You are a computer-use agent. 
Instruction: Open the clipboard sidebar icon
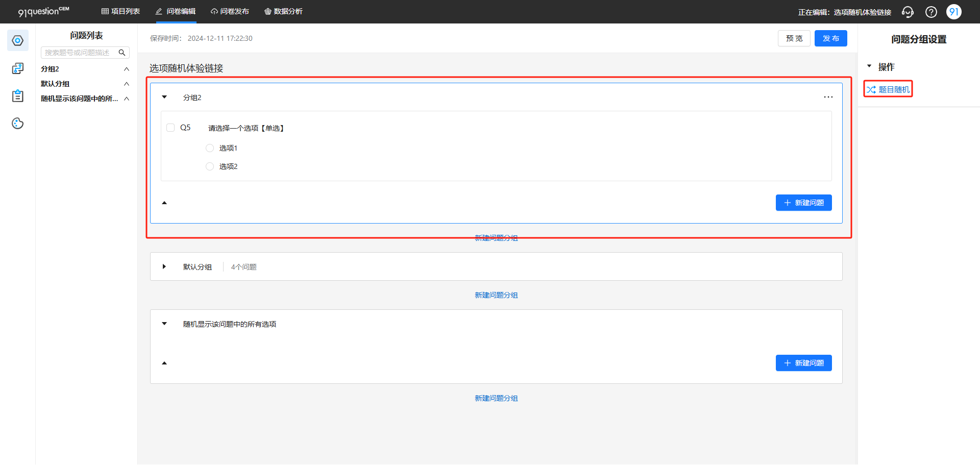point(18,95)
